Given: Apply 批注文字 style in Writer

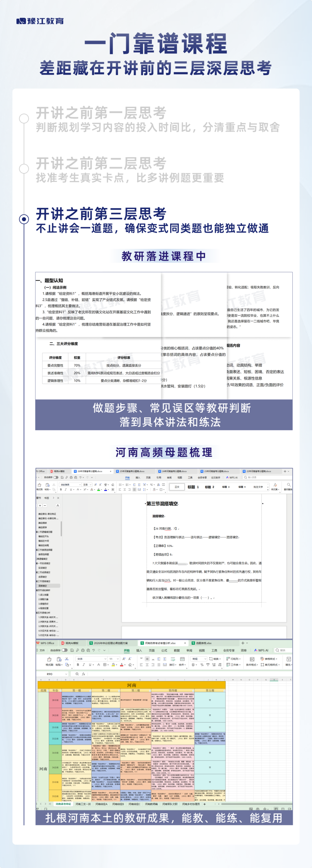Looking at the screenshot, I should (258, 487).
